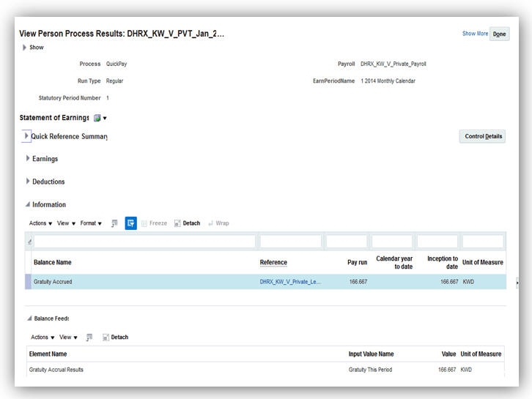Expand the Show section triangle

point(24,48)
